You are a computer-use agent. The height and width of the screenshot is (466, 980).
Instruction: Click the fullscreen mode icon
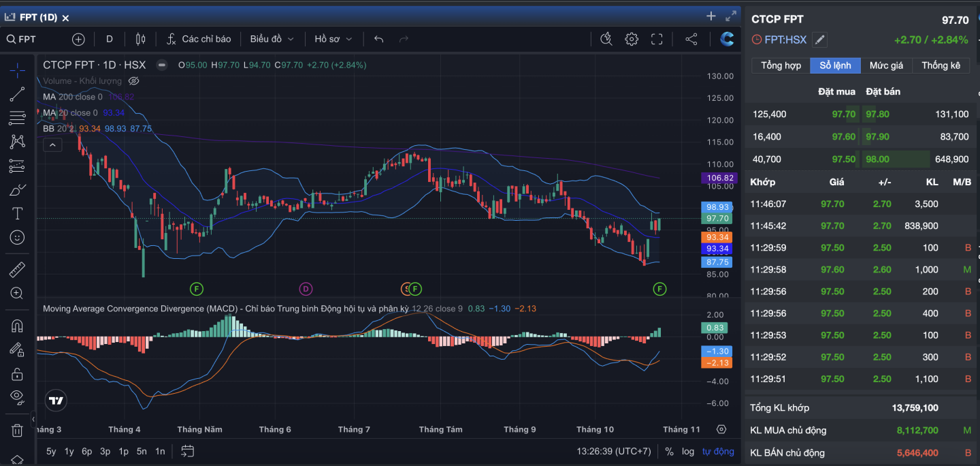[657, 40]
